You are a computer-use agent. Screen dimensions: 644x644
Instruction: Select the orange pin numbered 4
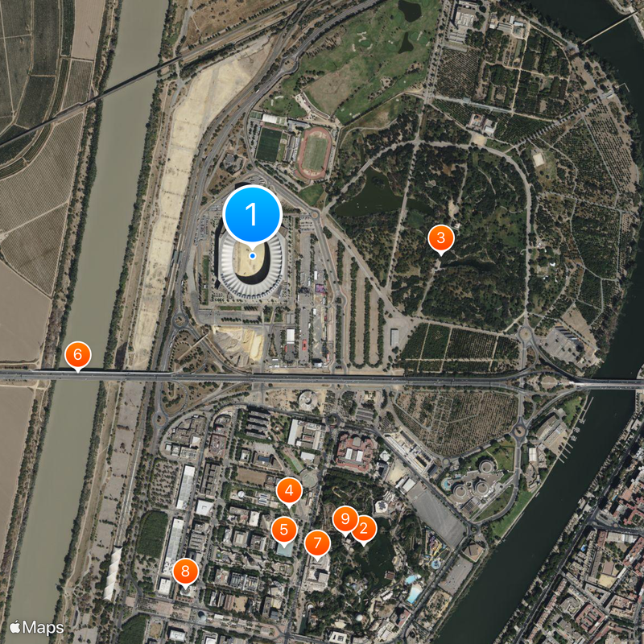[289, 491]
